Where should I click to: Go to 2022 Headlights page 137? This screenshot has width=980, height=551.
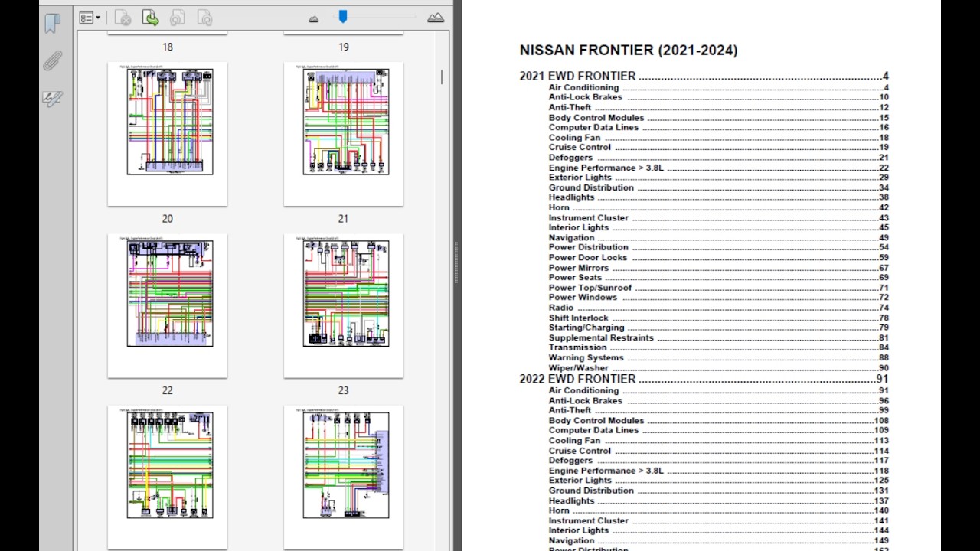[x=718, y=501]
